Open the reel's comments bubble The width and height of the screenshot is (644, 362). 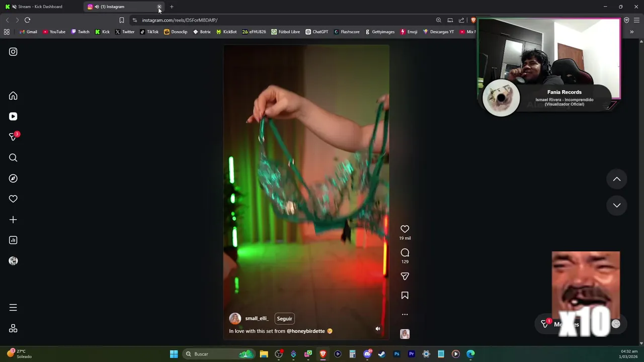[405, 253]
